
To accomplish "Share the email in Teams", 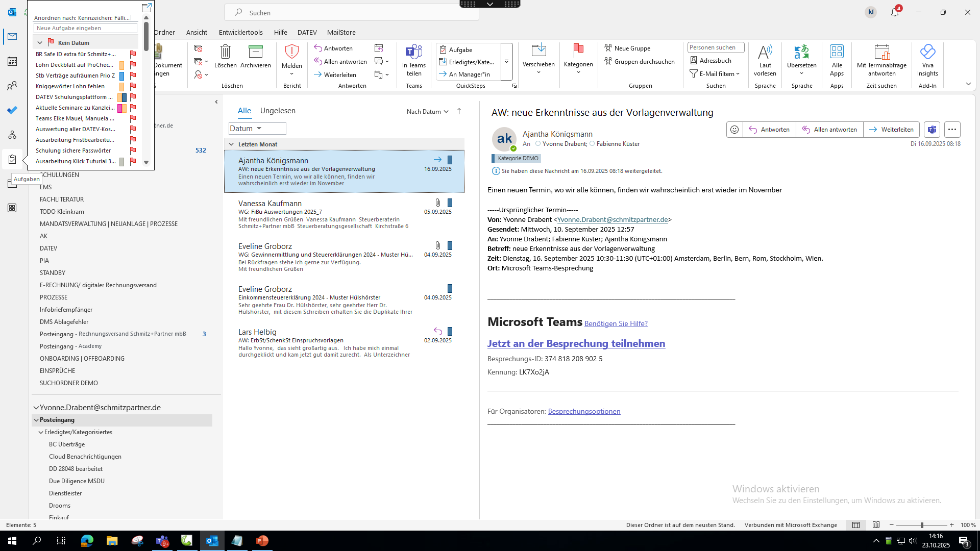I will (414, 61).
